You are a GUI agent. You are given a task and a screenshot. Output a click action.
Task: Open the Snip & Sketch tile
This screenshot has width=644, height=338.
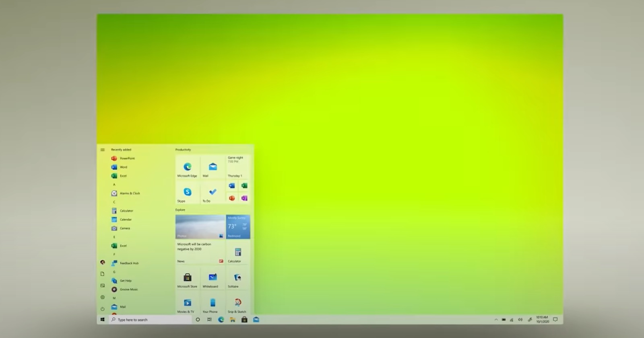click(238, 303)
